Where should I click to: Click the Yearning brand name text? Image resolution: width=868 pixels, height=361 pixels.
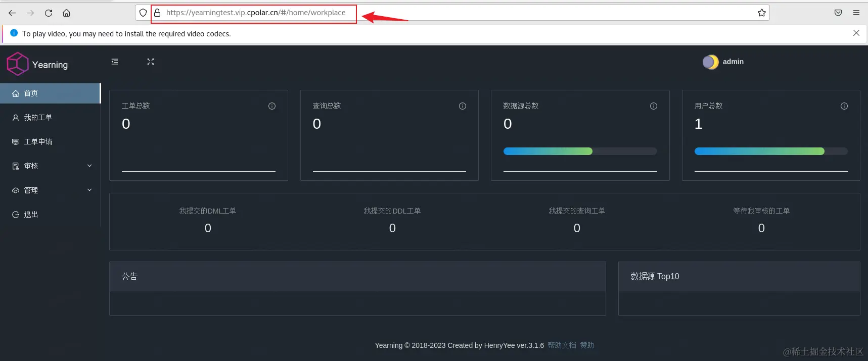click(x=50, y=65)
